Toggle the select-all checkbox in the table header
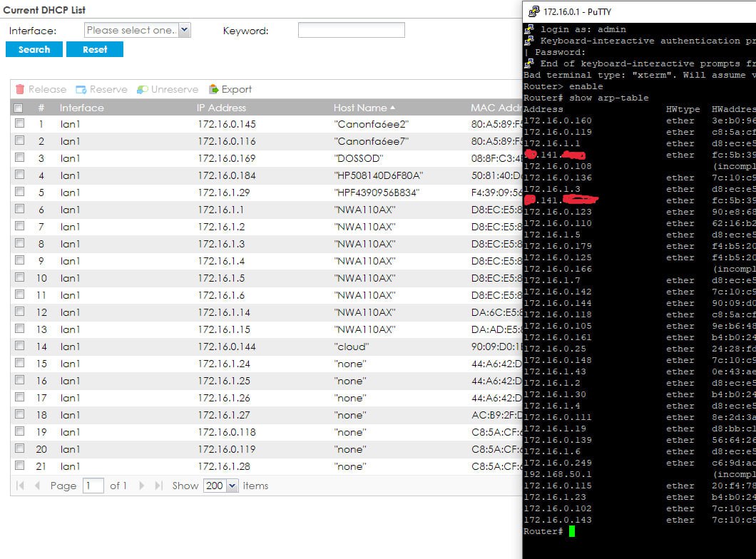This screenshot has height=559, width=756. click(19, 108)
